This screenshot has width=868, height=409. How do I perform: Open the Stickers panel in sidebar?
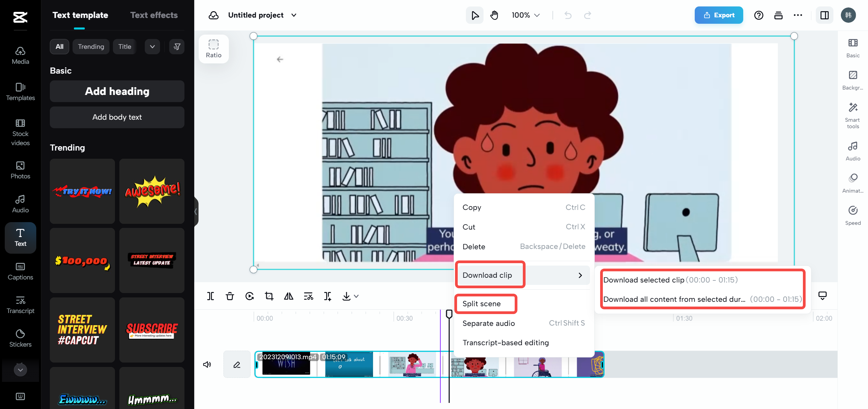[x=20, y=338]
